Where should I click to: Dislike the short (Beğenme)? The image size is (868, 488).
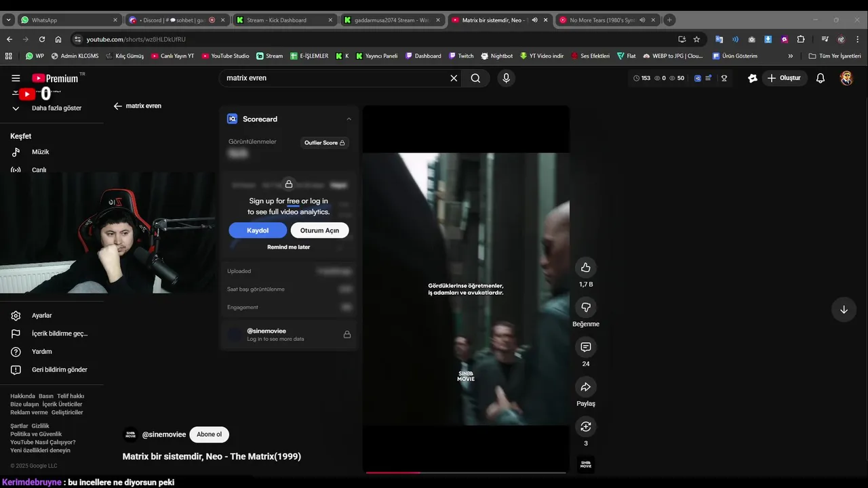pos(586,307)
